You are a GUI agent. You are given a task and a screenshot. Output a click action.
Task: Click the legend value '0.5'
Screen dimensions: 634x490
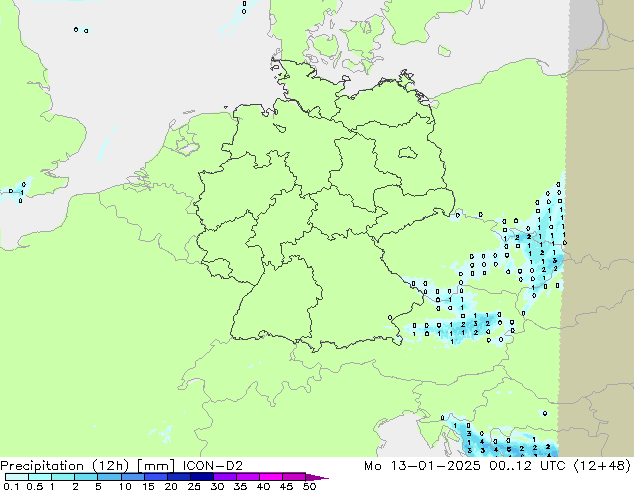pyautogui.click(x=35, y=486)
